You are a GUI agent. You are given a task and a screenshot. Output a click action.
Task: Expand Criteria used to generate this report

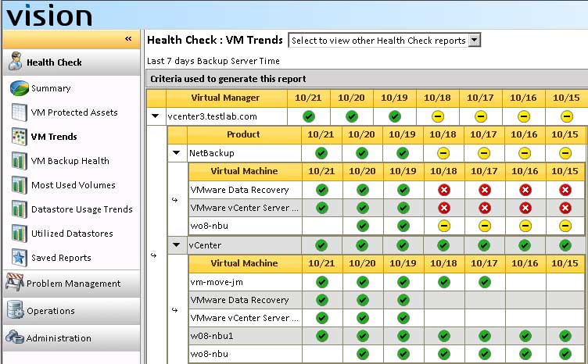click(367, 79)
